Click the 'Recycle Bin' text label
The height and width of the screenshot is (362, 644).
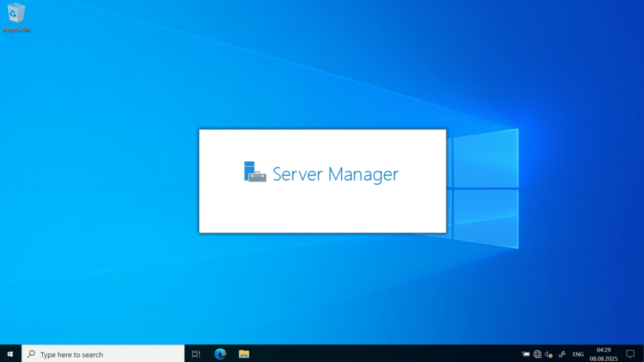tap(16, 30)
